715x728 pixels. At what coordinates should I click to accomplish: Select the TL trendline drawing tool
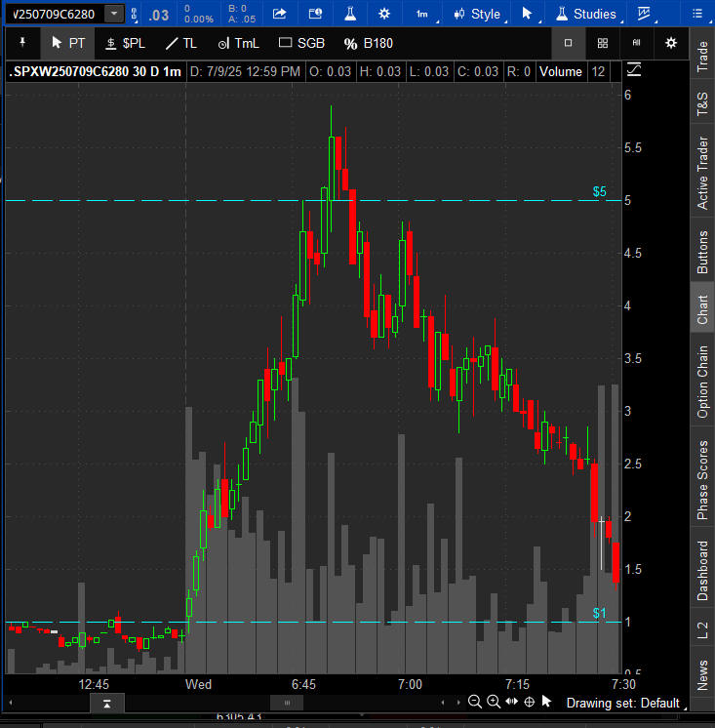[x=181, y=43]
